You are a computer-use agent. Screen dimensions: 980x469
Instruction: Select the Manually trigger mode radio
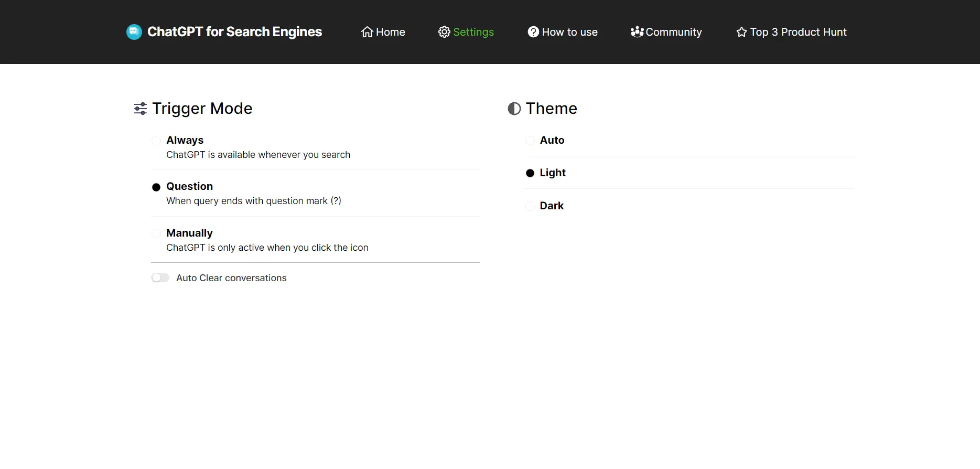tap(156, 233)
